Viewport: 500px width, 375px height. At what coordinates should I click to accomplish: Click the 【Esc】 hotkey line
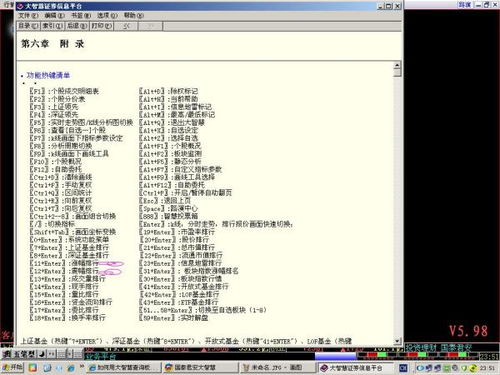tap(165, 200)
